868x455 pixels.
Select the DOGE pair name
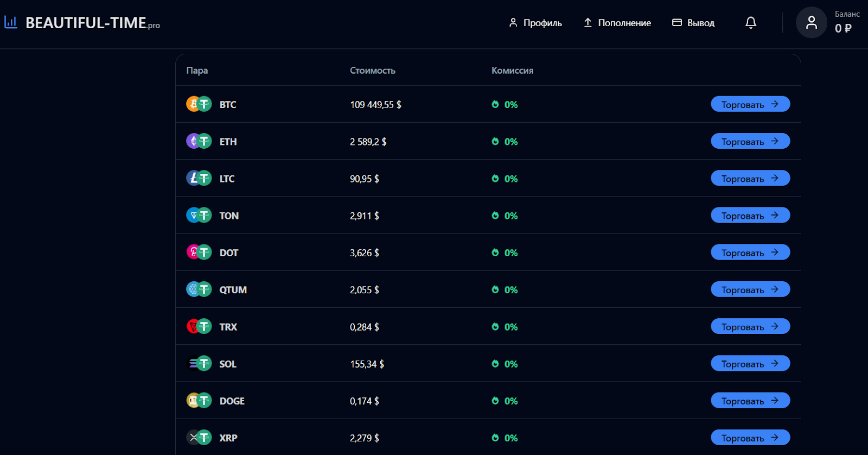(x=232, y=401)
